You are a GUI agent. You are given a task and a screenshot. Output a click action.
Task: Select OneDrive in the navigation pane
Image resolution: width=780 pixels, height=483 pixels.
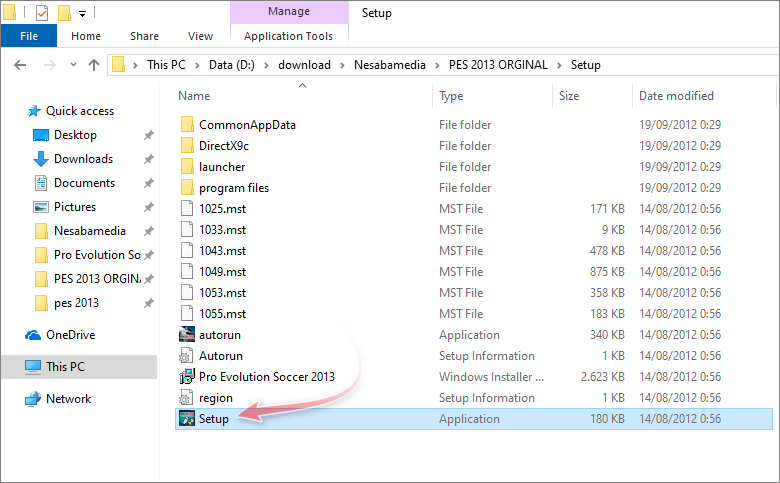click(x=70, y=335)
